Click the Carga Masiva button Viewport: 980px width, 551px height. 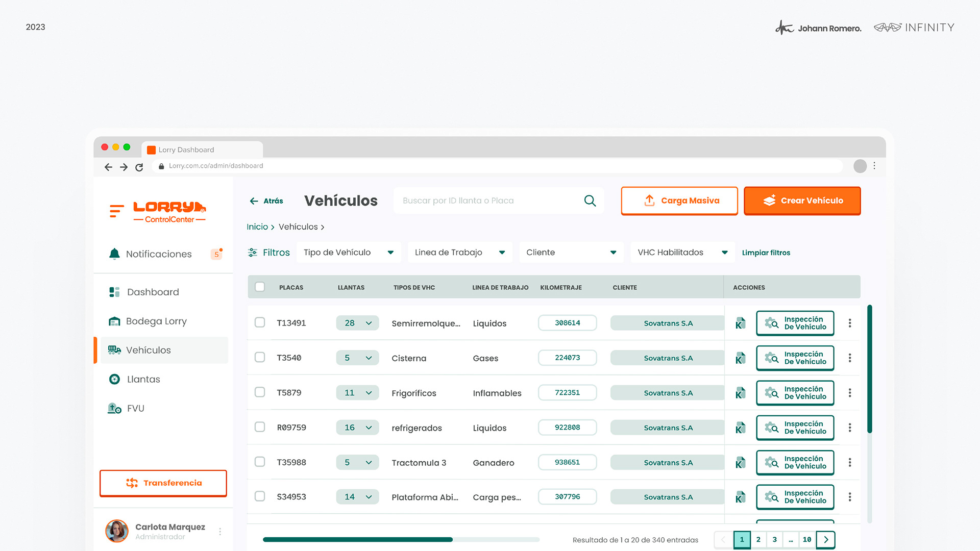679,201
